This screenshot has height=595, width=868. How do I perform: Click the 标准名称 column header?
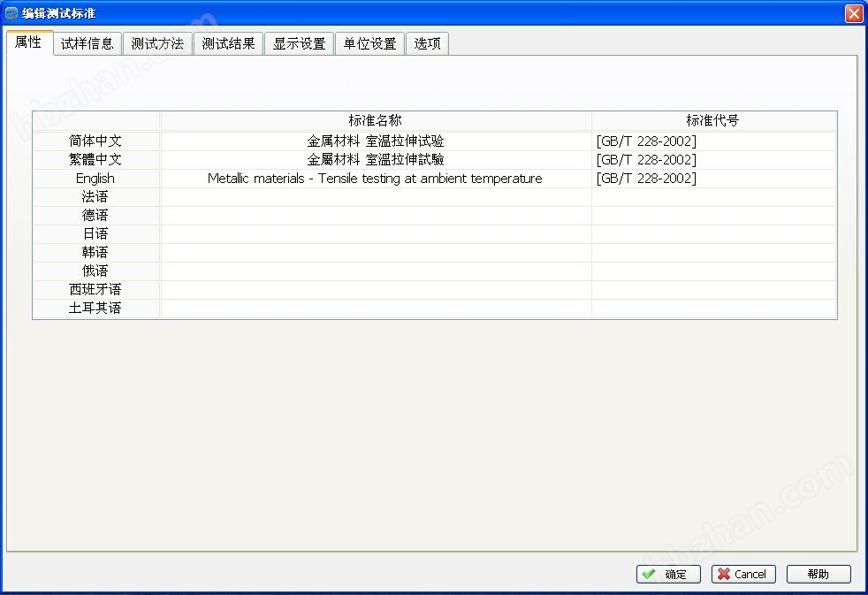click(x=376, y=121)
